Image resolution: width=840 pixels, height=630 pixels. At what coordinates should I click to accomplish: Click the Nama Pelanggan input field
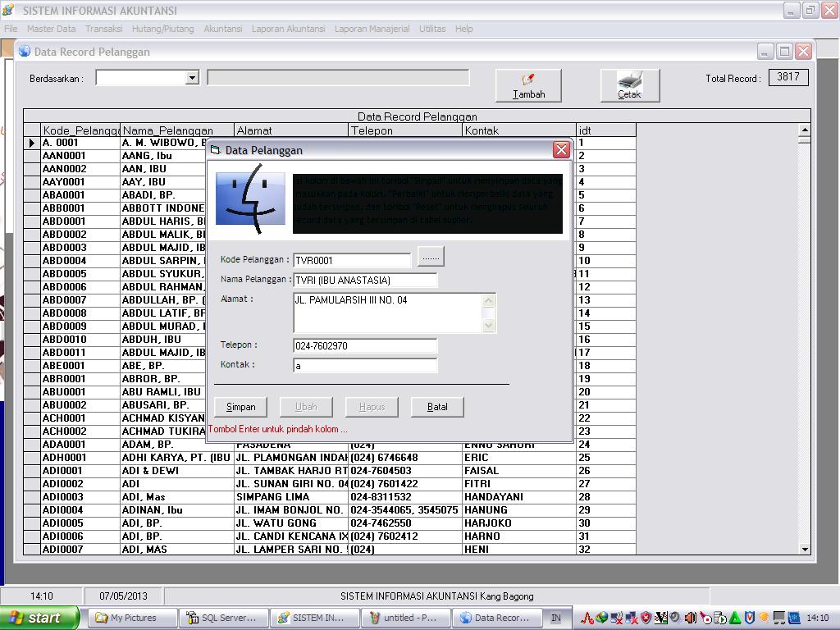pos(365,281)
